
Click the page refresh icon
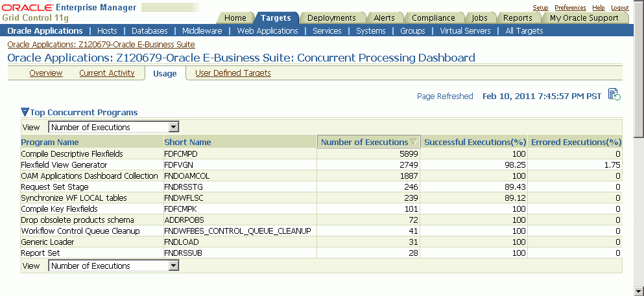[x=614, y=95]
